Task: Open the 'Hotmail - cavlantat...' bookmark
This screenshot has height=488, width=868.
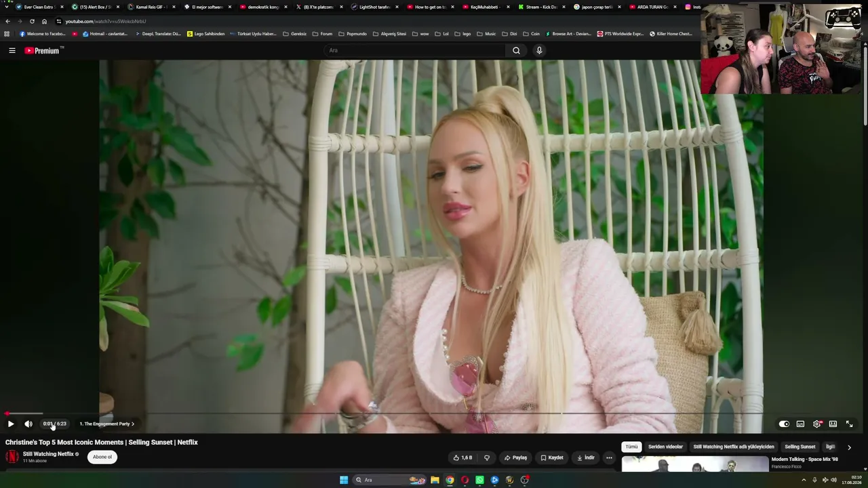Action: pos(104,34)
